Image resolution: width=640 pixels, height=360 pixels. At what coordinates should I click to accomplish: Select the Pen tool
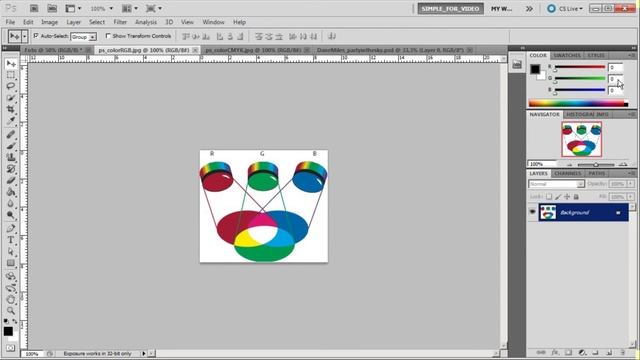11,228
